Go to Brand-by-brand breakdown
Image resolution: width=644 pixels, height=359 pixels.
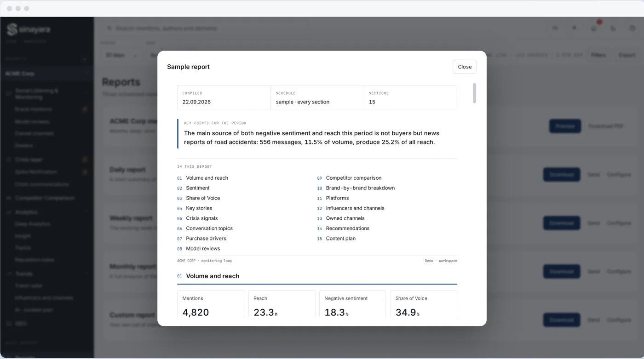coord(360,188)
